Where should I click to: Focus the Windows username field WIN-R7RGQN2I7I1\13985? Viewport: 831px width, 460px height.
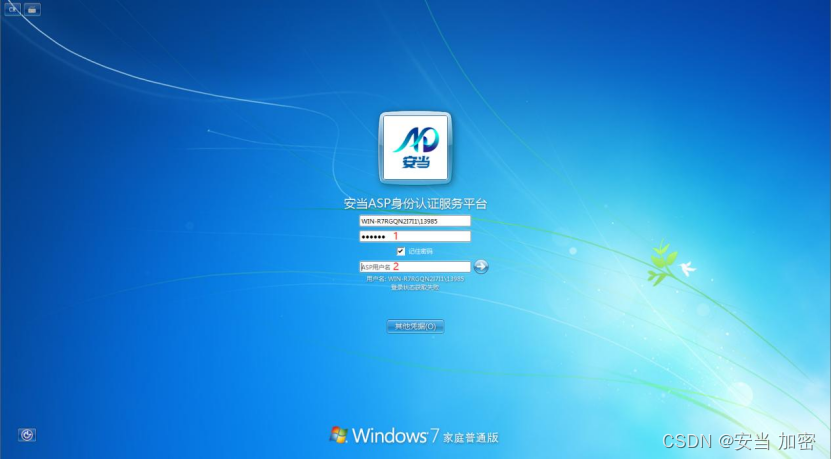tap(415, 221)
